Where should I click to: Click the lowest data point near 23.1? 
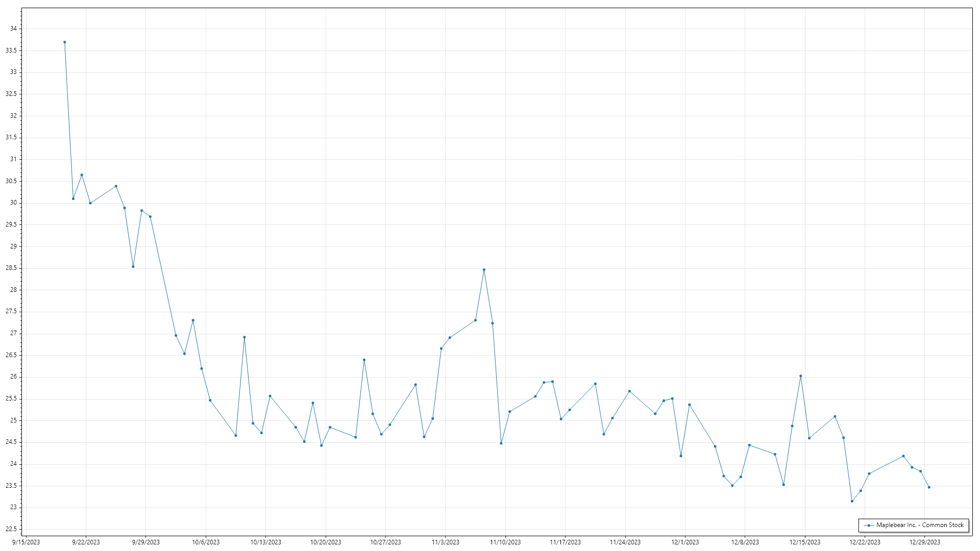pos(852,502)
